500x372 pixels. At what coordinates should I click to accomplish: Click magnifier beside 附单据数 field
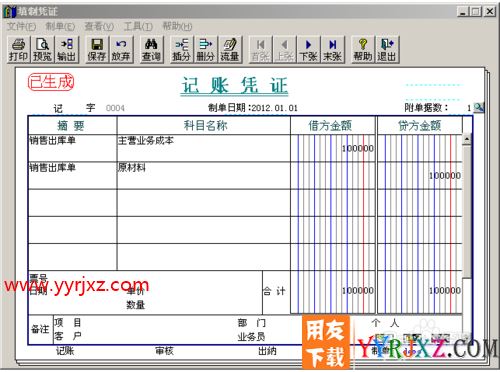point(479,107)
